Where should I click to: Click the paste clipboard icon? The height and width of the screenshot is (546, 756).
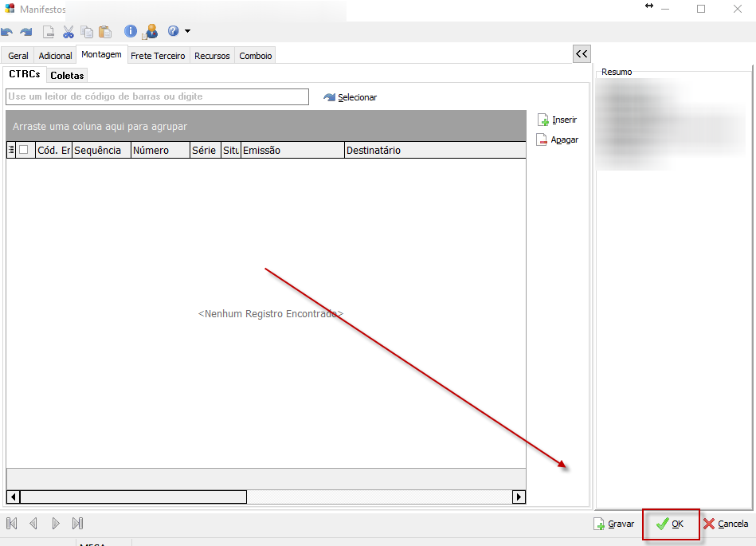pos(105,32)
